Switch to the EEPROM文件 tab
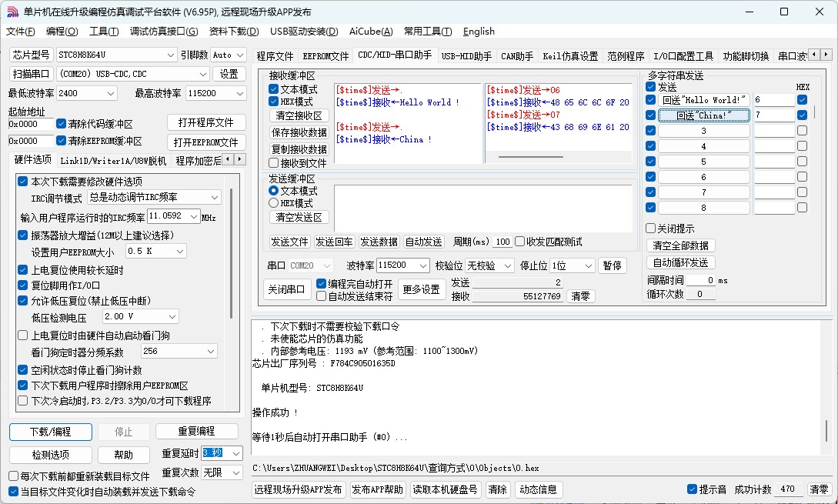The width and height of the screenshot is (838, 504). coord(326,56)
